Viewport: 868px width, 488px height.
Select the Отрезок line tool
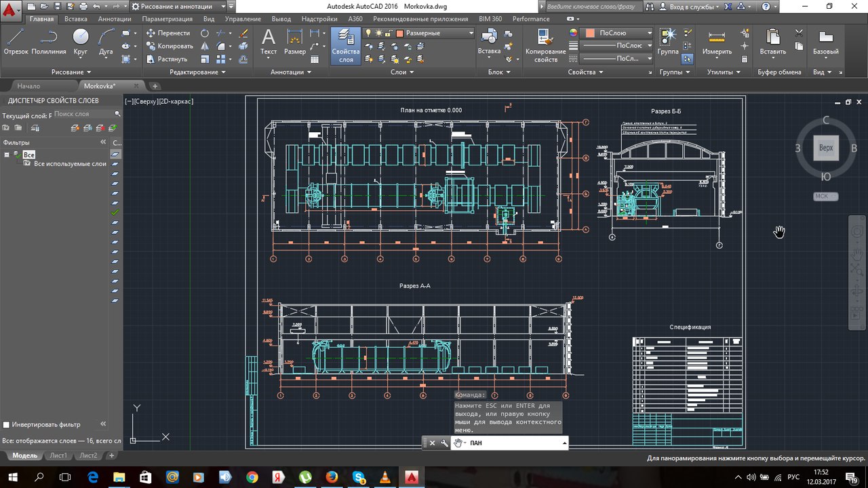click(16, 42)
